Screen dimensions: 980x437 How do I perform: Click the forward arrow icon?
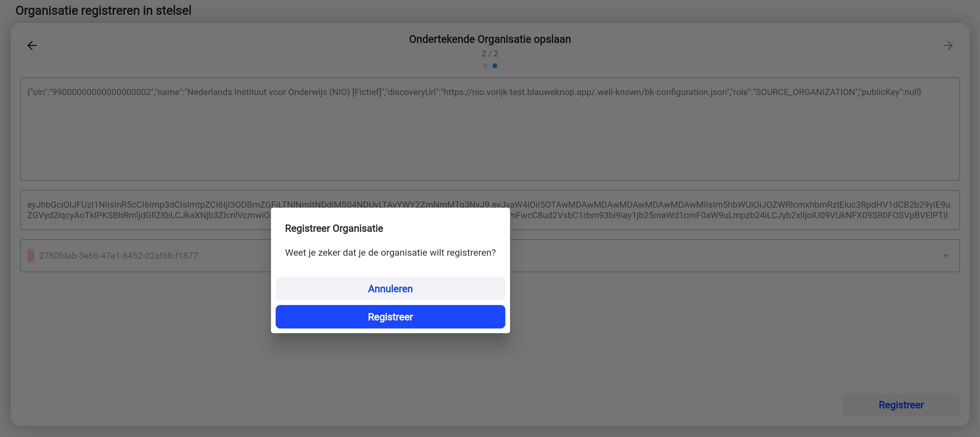pyautogui.click(x=948, y=45)
